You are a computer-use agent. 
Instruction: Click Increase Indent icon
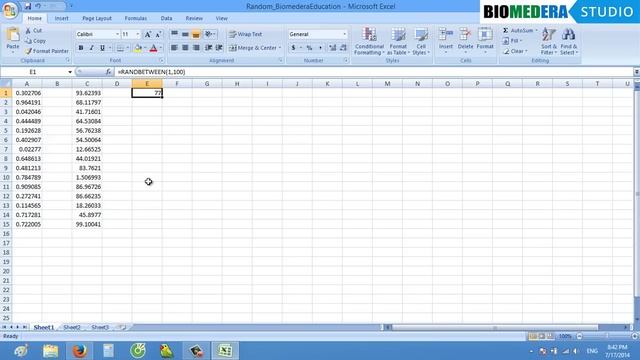(219, 48)
